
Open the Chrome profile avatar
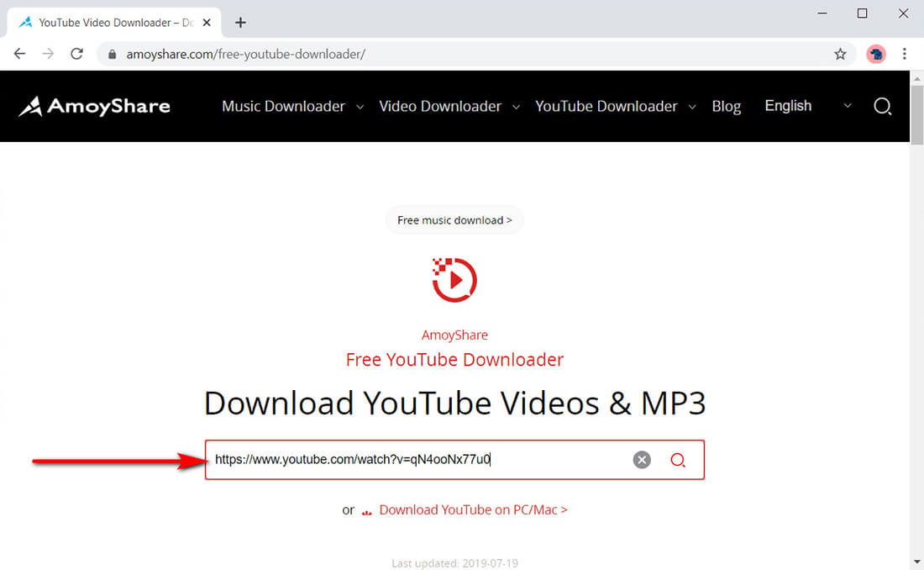coord(875,55)
